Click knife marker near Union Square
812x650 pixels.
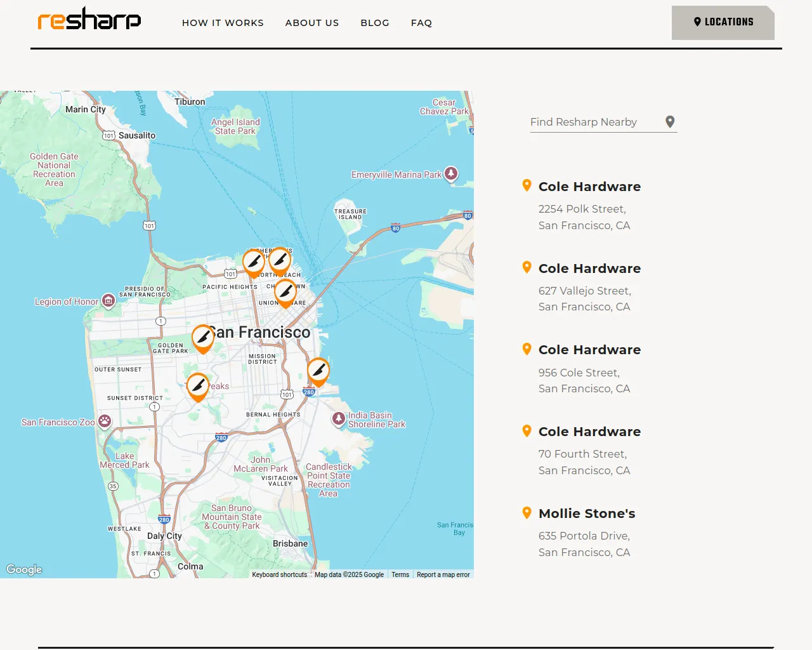[x=285, y=293]
